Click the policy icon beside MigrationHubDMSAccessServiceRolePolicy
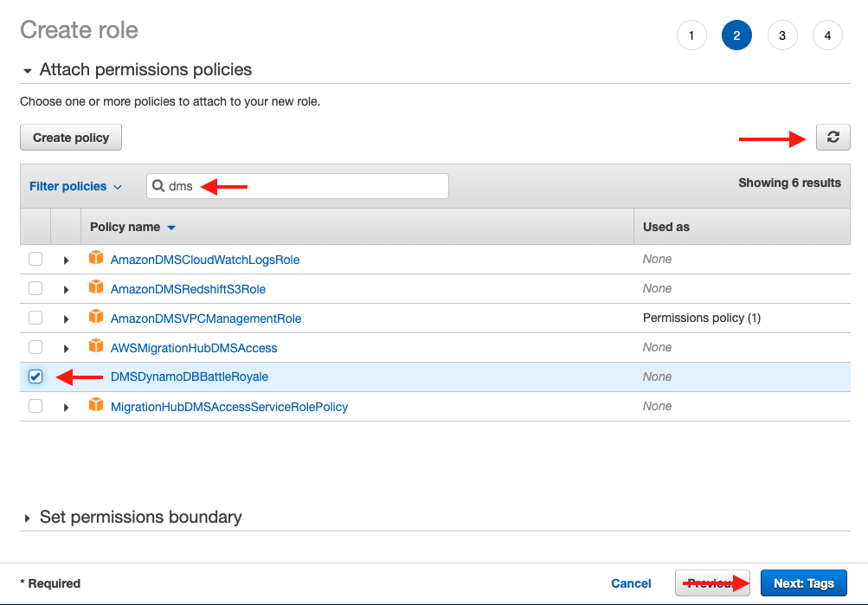868x605 pixels. [x=96, y=406]
